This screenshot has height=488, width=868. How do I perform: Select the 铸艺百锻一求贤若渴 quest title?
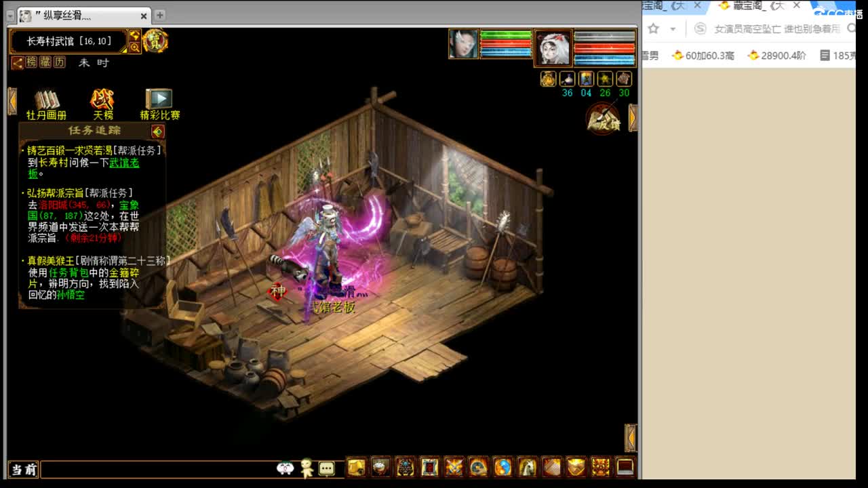pos(69,150)
